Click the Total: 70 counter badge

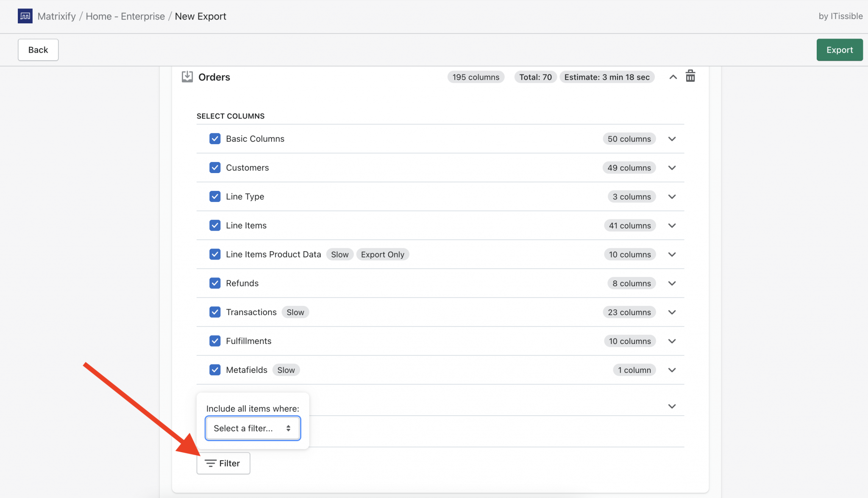535,77
